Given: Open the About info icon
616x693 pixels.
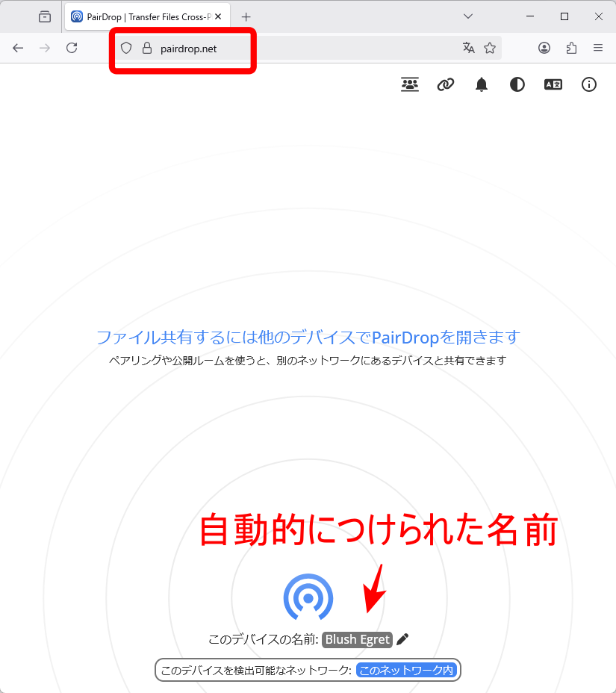Looking at the screenshot, I should pos(588,84).
